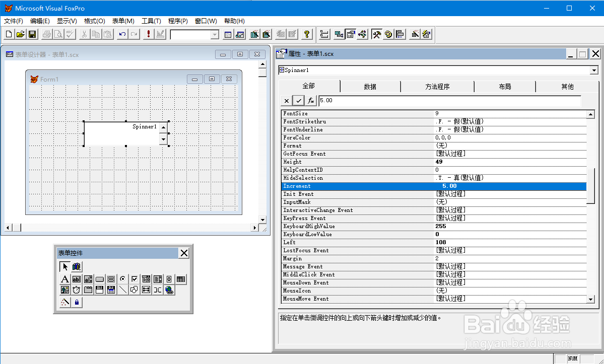Select the Label tool (letter A)
604x364 pixels.
64,279
